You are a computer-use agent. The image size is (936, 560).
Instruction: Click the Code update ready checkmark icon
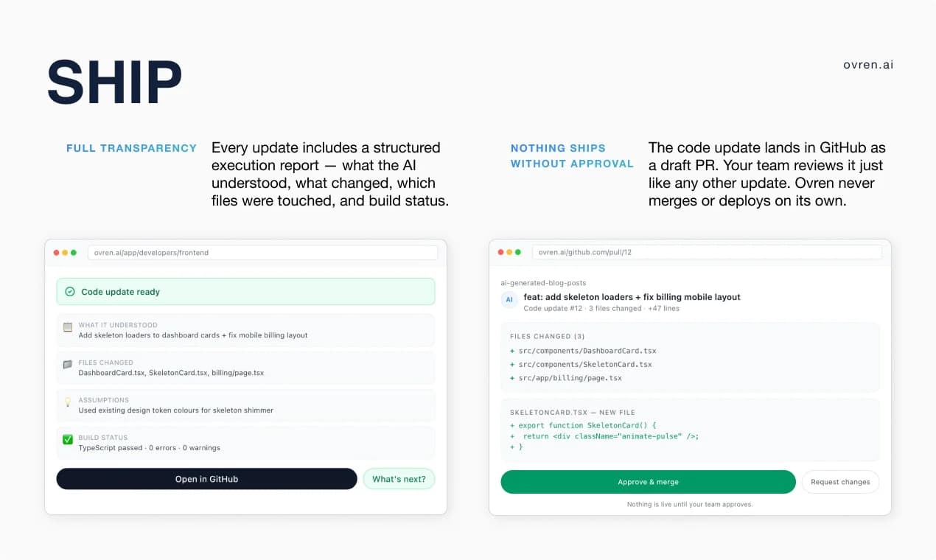(x=70, y=292)
